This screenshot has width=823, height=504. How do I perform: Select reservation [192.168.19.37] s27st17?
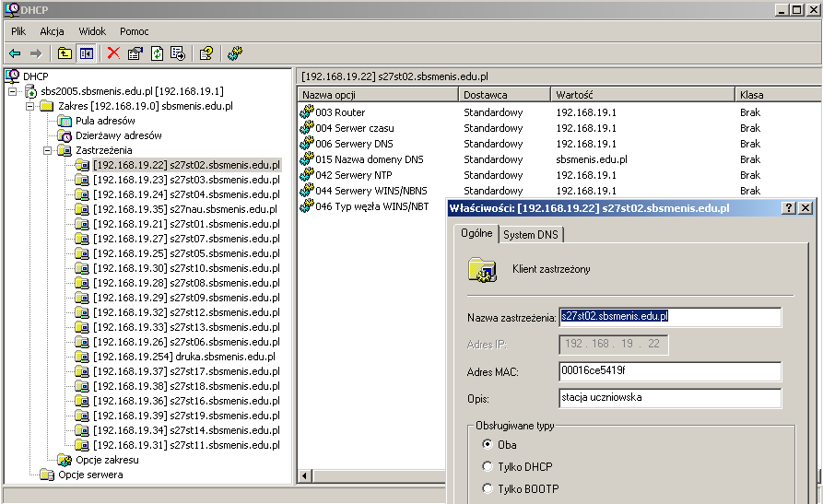click(186, 371)
